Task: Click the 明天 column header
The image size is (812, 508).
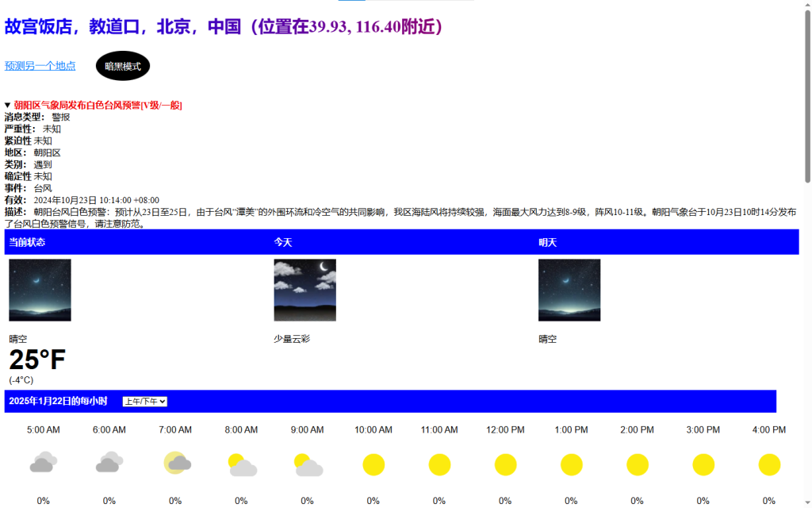Action: click(547, 242)
